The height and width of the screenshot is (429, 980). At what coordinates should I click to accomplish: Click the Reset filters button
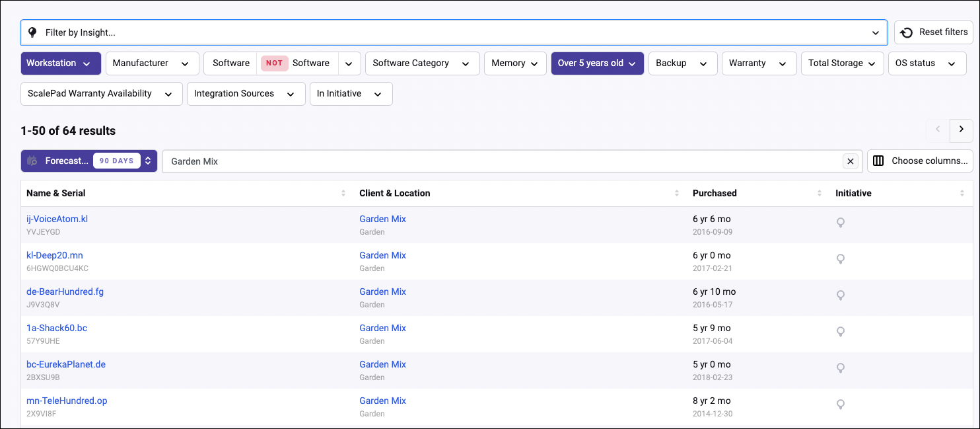tap(934, 32)
